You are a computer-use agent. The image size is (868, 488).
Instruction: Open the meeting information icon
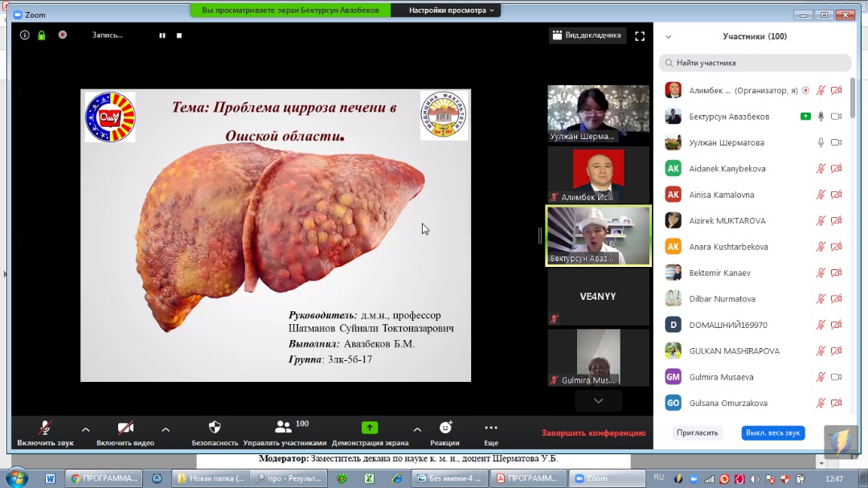pyautogui.click(x=24, y=35)
